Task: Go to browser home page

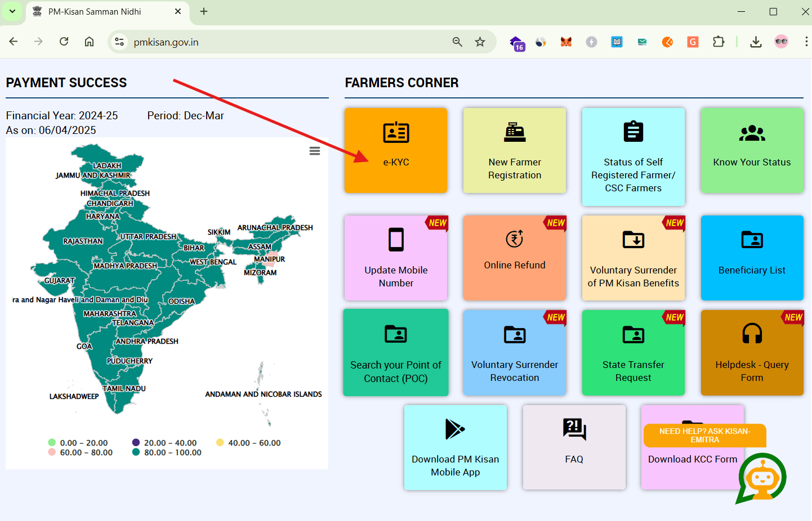Action: click(x=89, y=42)
